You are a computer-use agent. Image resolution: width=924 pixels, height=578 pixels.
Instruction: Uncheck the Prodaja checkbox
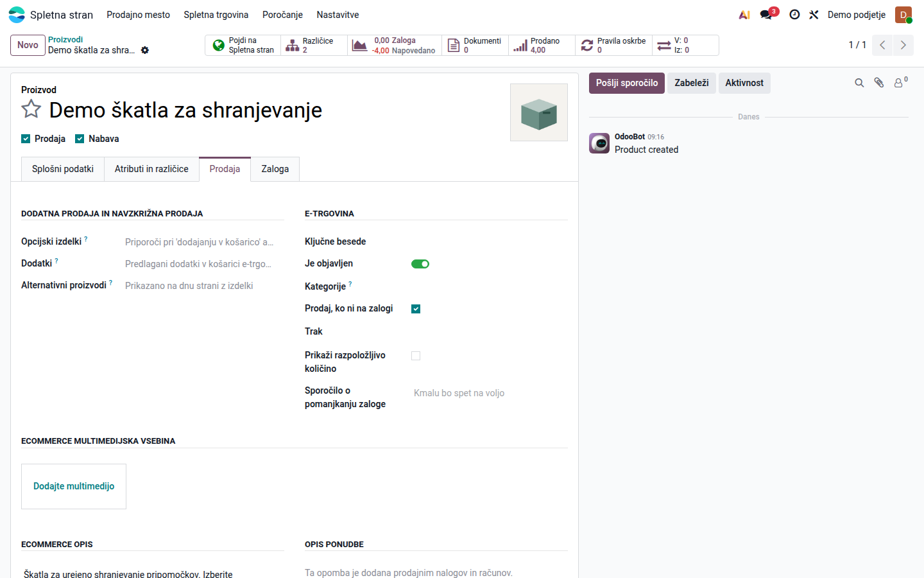[26, 139]
